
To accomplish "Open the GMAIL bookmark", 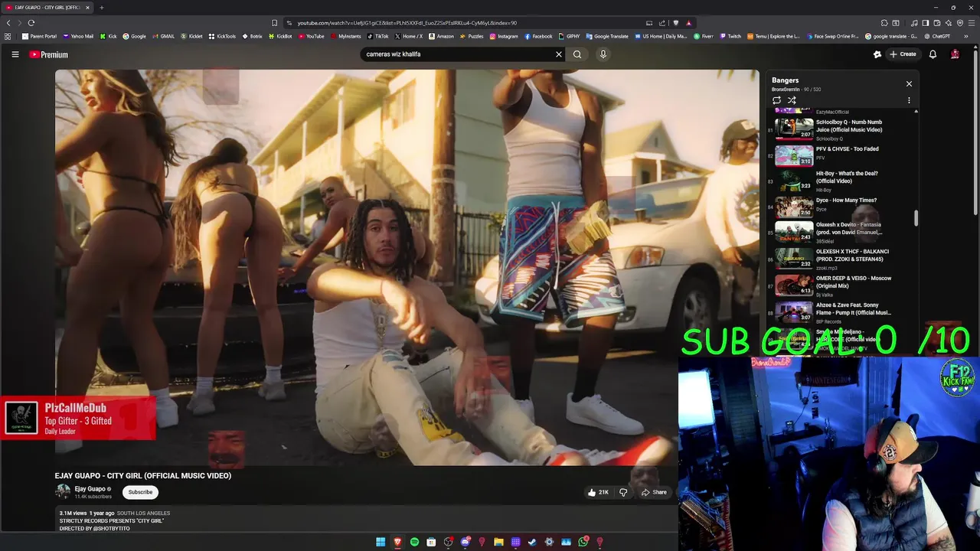I will (163, 36).
